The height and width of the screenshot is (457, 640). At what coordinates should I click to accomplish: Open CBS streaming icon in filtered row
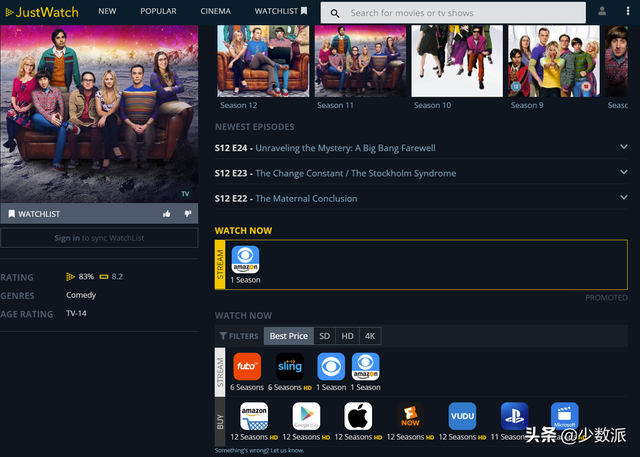pos(331,366)
